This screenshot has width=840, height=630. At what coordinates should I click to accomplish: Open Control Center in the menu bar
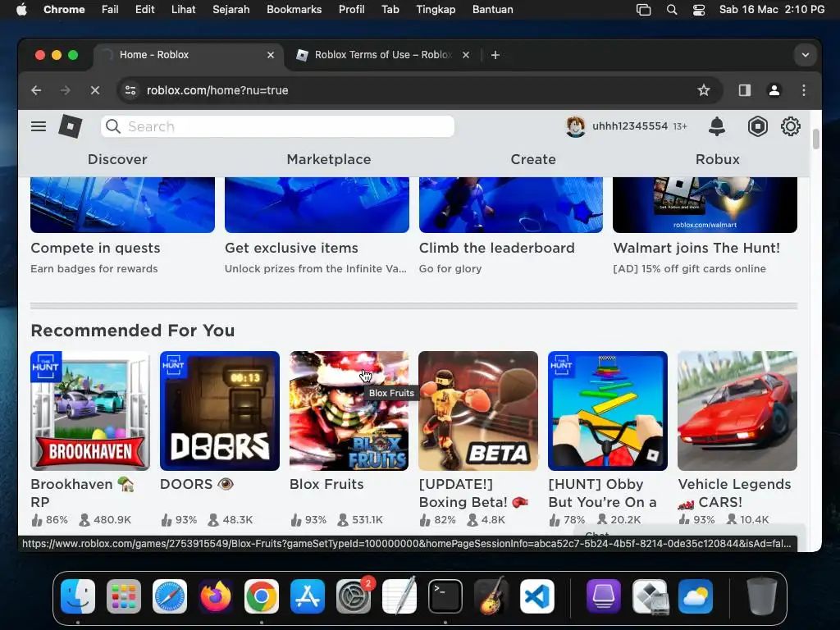pyautogui.click(x=699, y=10)
